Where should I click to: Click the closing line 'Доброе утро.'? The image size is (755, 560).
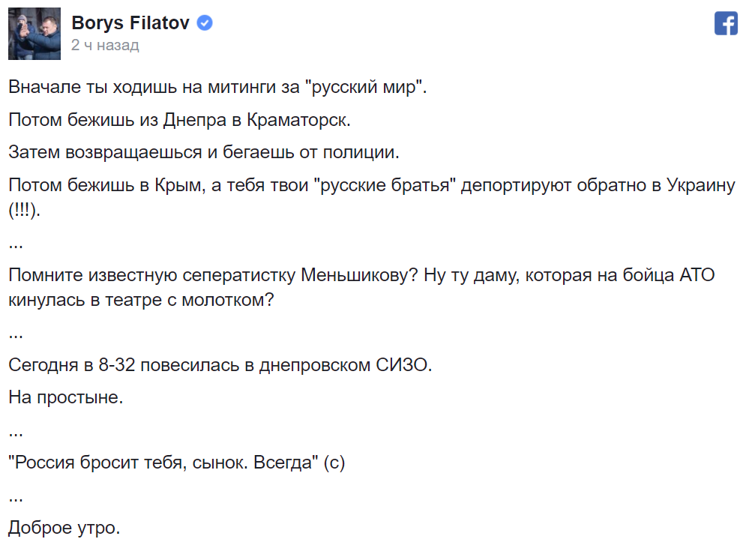[64, 529]
